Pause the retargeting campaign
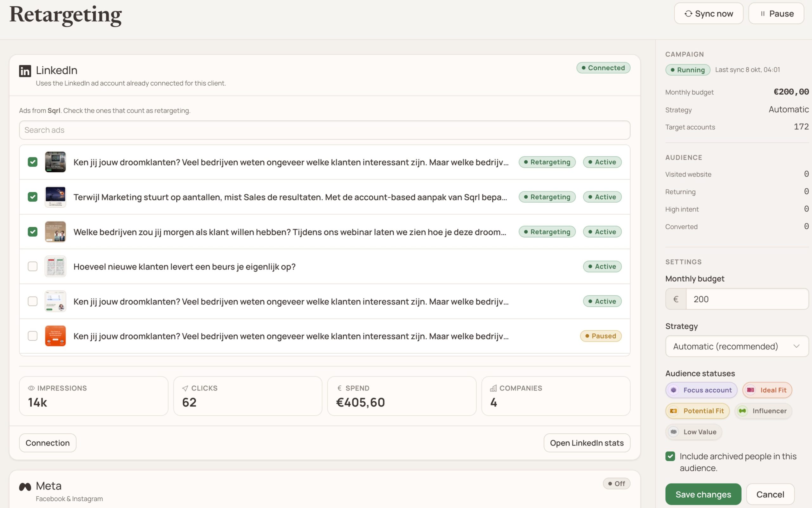This screenshot has width=812, height=508. tap(776, 13)
